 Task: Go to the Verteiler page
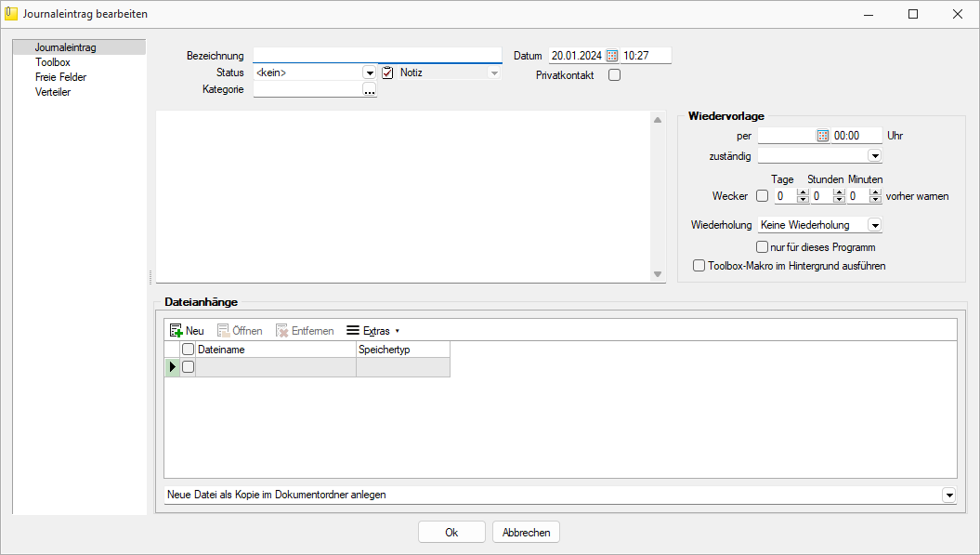coord(53,92)
